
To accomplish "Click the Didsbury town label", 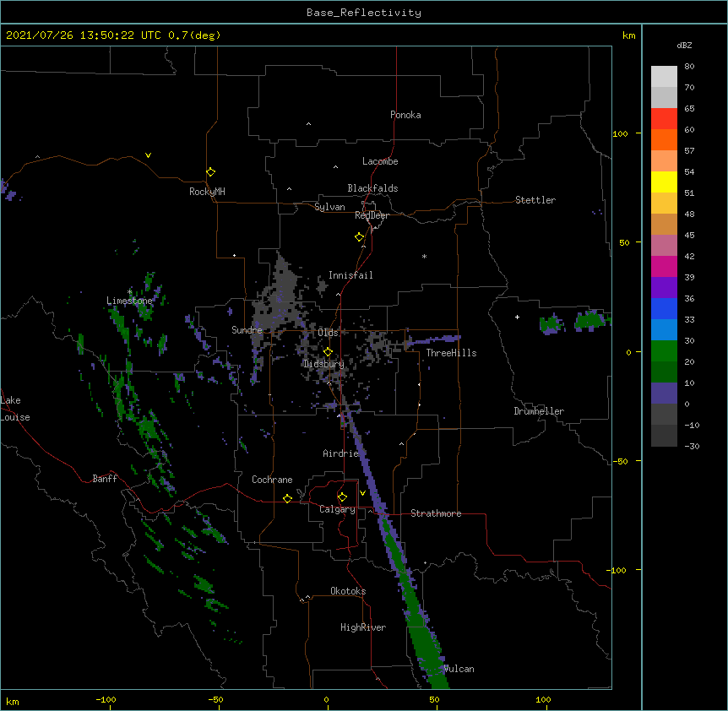I will pyautogui.click(x=323, y=364).
